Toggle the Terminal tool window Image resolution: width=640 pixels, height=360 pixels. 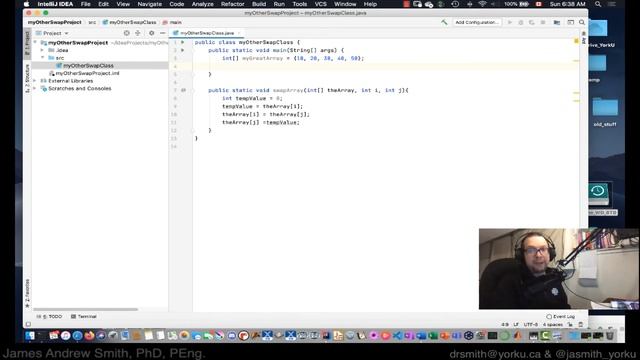point(84,316)
